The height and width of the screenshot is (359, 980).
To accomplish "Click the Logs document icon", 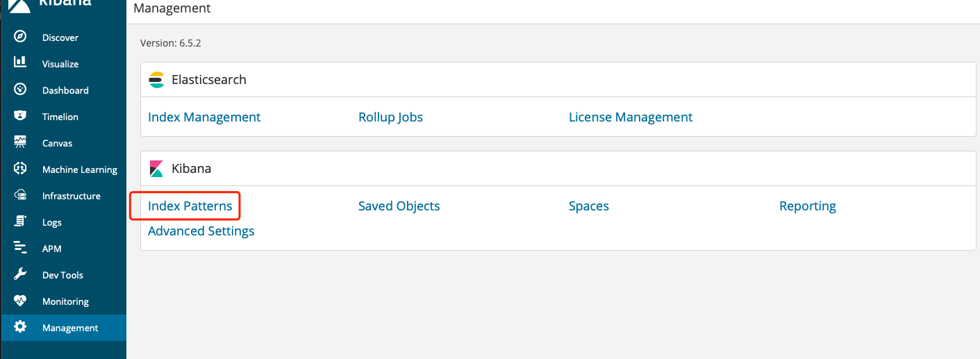I will click(x=20, y=222).
